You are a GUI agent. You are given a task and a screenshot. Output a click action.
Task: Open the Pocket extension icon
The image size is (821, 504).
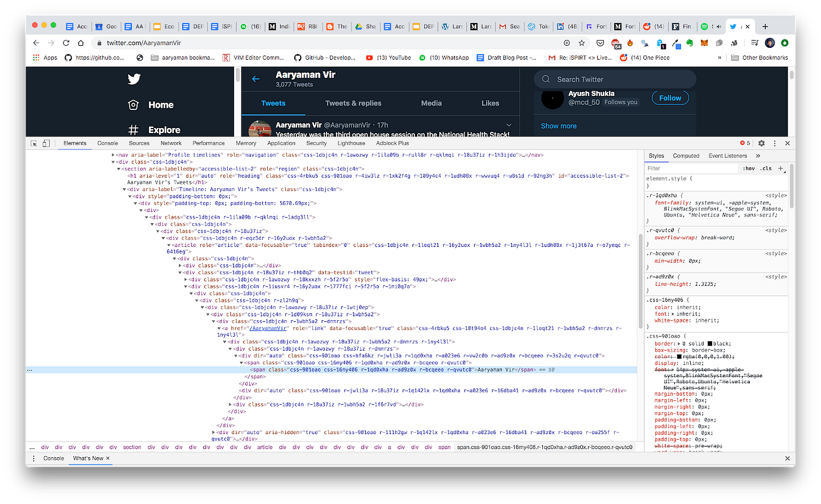(x=601, y=43)
